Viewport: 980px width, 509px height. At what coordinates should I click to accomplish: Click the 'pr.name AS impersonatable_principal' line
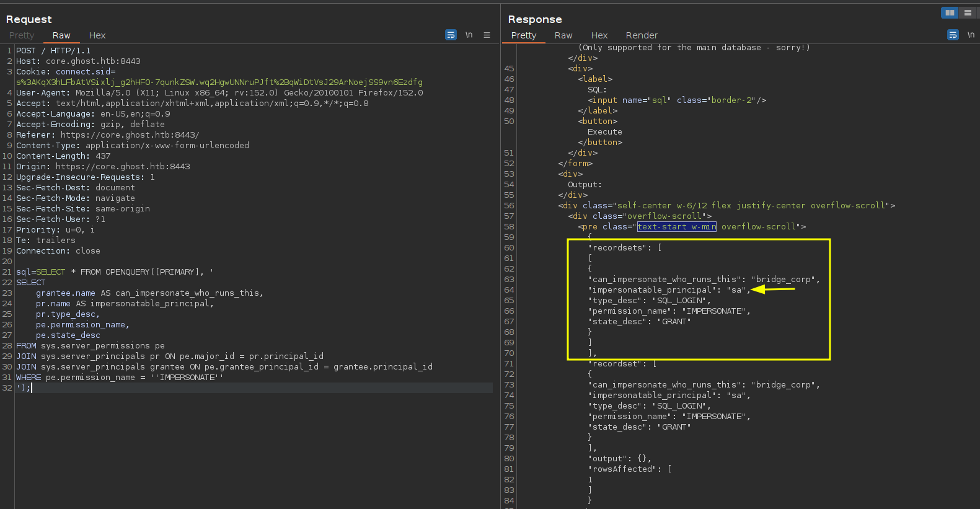[125, 304]
